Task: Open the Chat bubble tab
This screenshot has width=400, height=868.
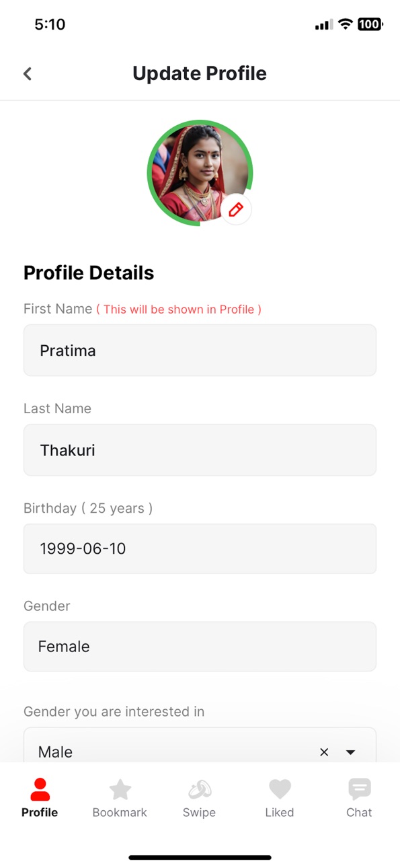Action: pyautogui.click(x=359, y=799)
